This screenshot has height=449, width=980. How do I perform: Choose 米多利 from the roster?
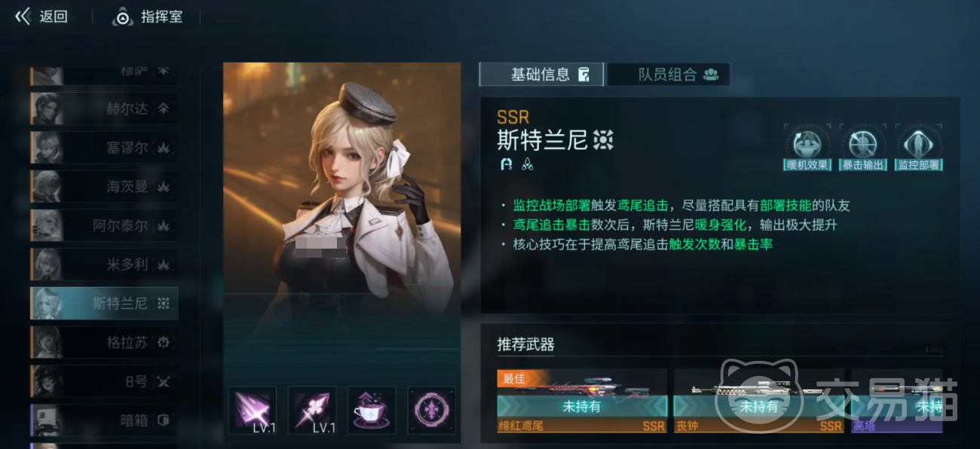click(x=104, y=264)
